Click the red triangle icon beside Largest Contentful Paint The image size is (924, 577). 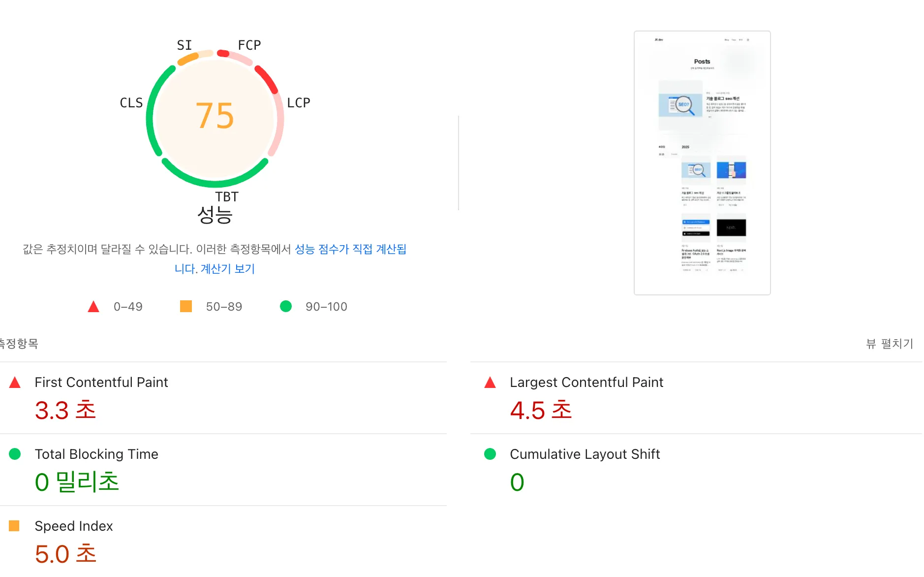(490, 382)
